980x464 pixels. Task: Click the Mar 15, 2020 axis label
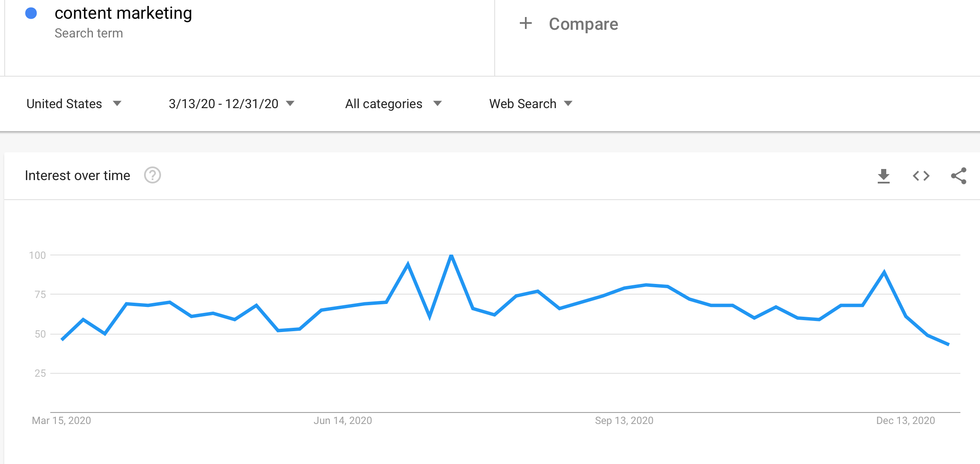point(61,421)
